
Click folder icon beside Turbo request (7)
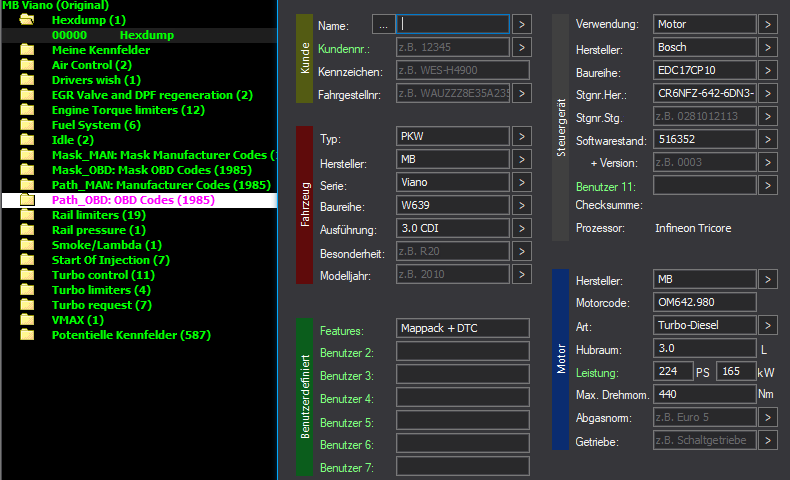tap(27, 305)
